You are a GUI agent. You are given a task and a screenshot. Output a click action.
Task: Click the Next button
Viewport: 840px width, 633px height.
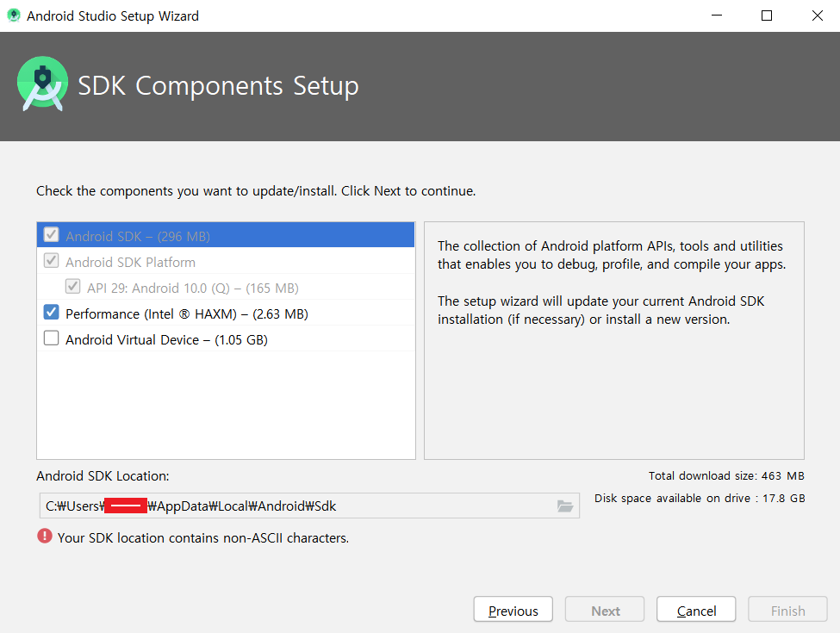[x=605, y=610]
